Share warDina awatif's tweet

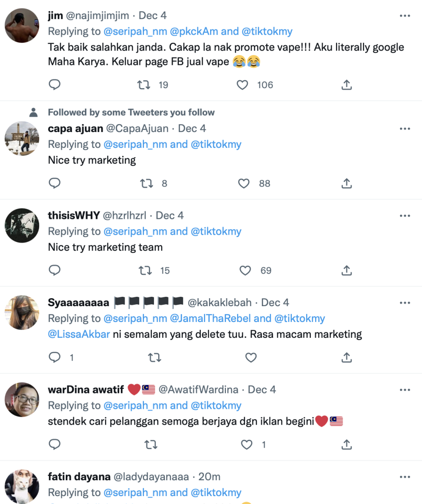346,445
